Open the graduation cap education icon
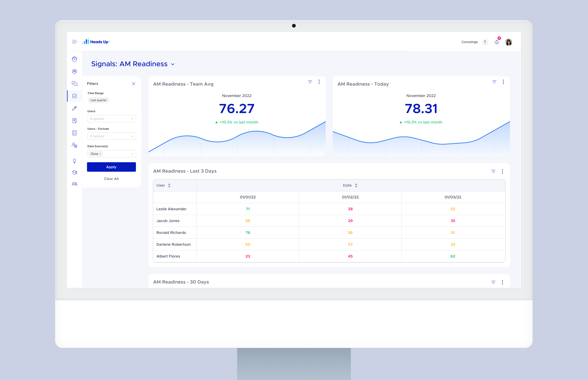 click(74, 172)
